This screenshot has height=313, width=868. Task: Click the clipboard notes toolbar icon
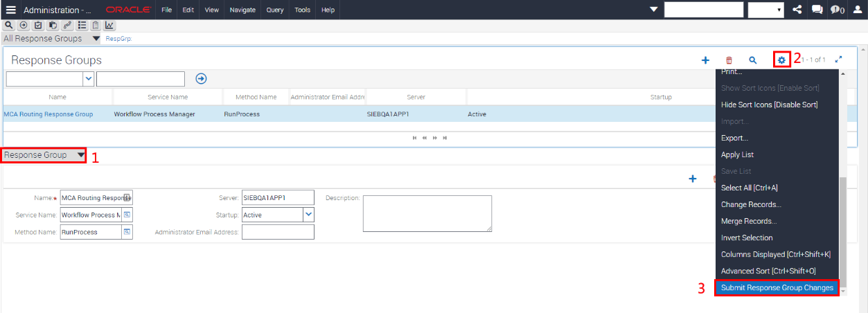pyautogui.click(x=96, y=25)
